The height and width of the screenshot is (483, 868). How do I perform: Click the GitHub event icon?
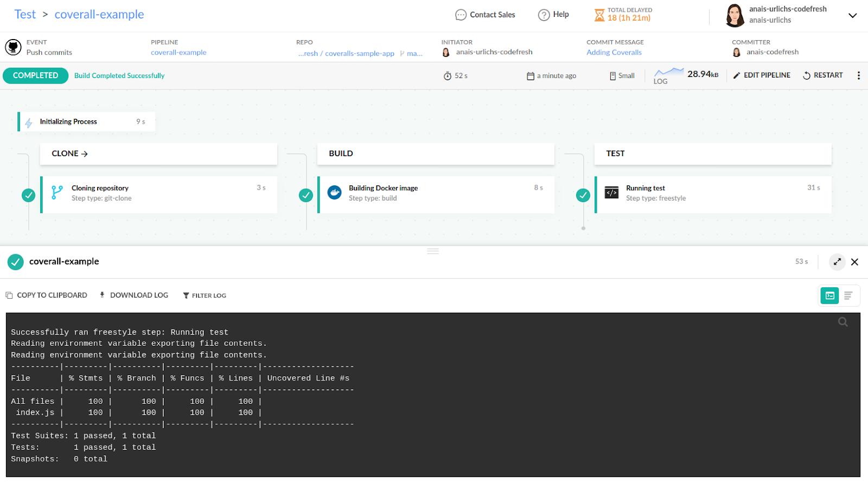pos(13,47)
